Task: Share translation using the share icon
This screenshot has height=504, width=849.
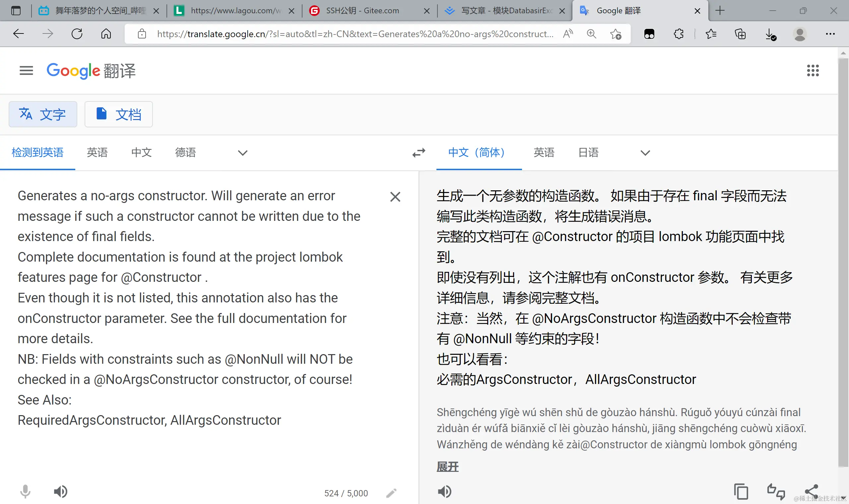Action: pos(811,491)
